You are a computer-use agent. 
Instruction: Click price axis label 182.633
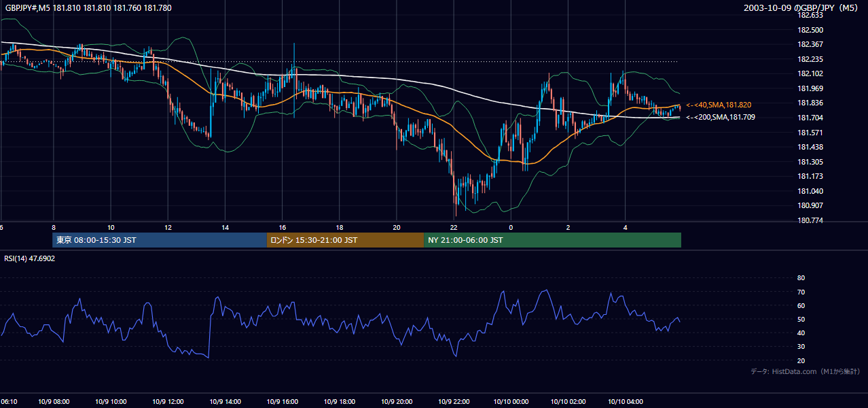pyautogui.click(x=810, y=15)
